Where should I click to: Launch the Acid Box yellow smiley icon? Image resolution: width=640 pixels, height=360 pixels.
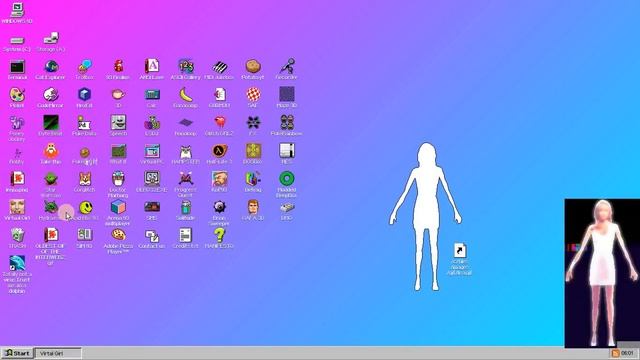coord(85,207)
